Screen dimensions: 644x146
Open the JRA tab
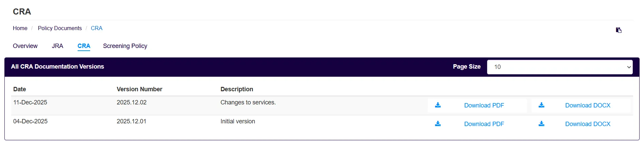[x=57, y=46]
